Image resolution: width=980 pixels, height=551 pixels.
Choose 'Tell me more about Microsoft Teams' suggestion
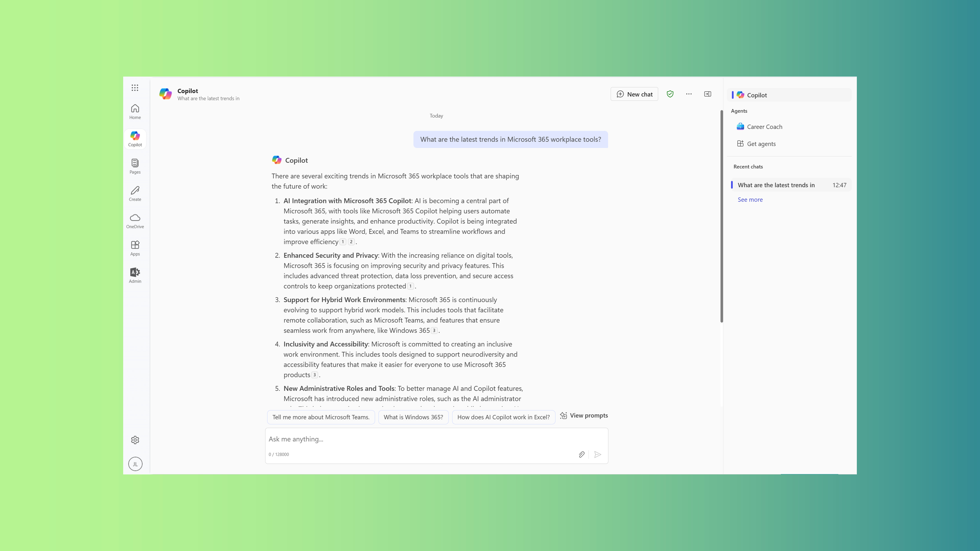click(321, 417)
